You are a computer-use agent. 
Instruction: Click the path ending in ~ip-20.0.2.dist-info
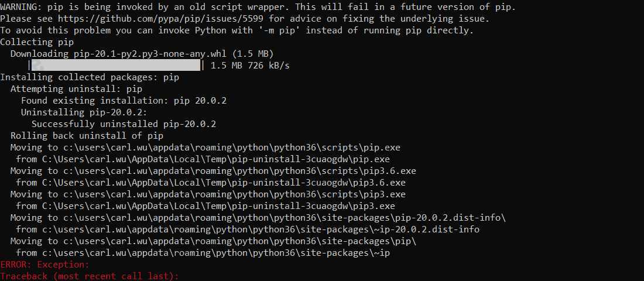261,229
